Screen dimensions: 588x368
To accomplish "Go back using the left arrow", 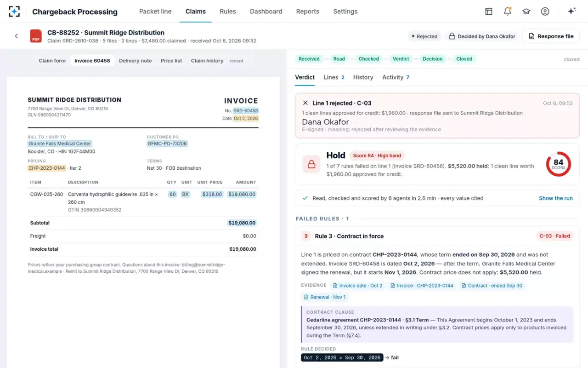I will pyautogui.click(x=17, y=36).
